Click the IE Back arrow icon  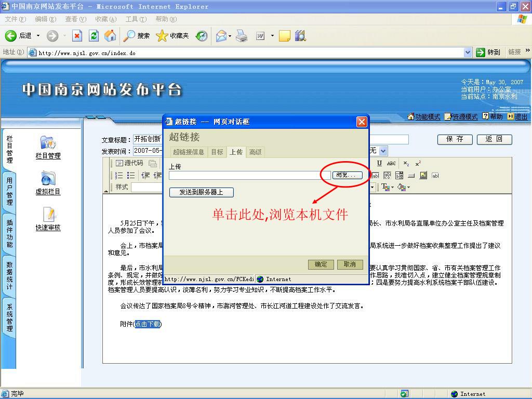pos(10,36)
